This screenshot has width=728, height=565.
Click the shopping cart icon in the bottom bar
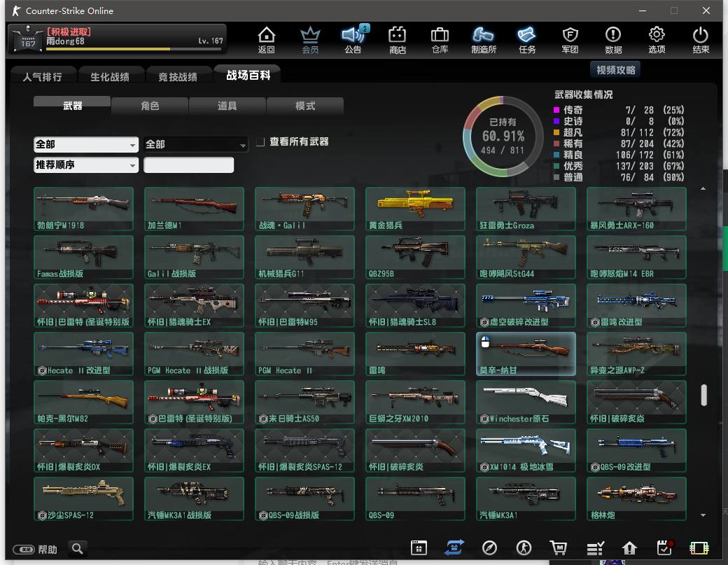558,548
